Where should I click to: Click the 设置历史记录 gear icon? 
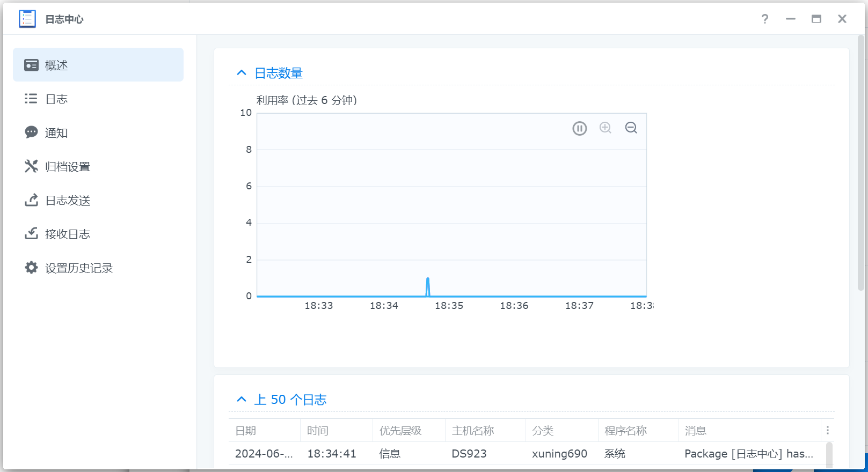point(31,268)
